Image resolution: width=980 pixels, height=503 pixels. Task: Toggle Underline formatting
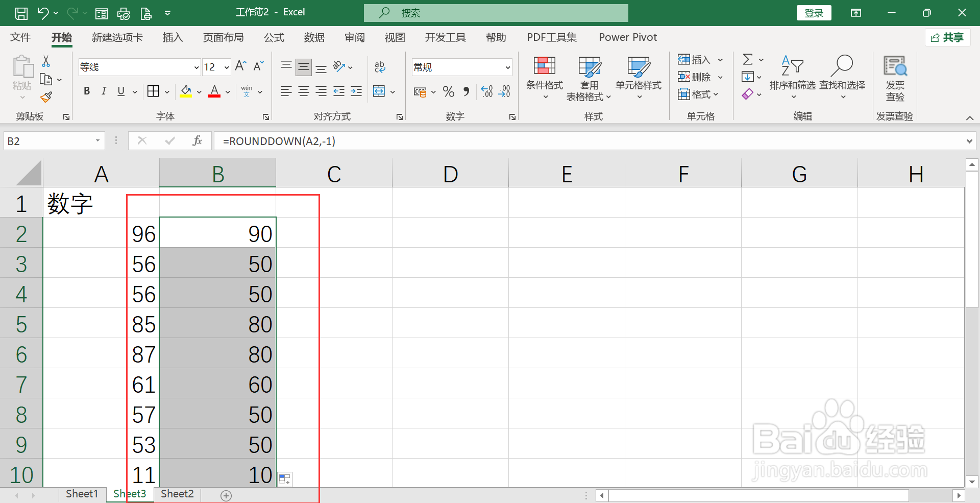(121, 91)
